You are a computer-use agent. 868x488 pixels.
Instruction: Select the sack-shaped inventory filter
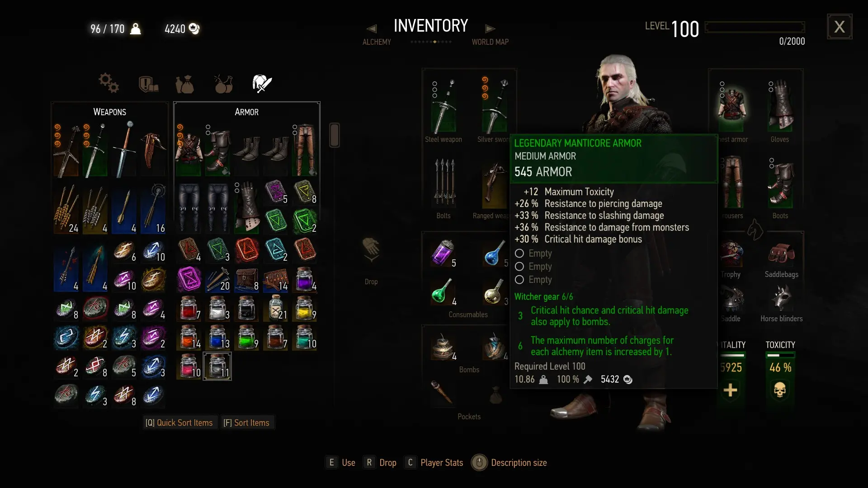tap(184, 84)
